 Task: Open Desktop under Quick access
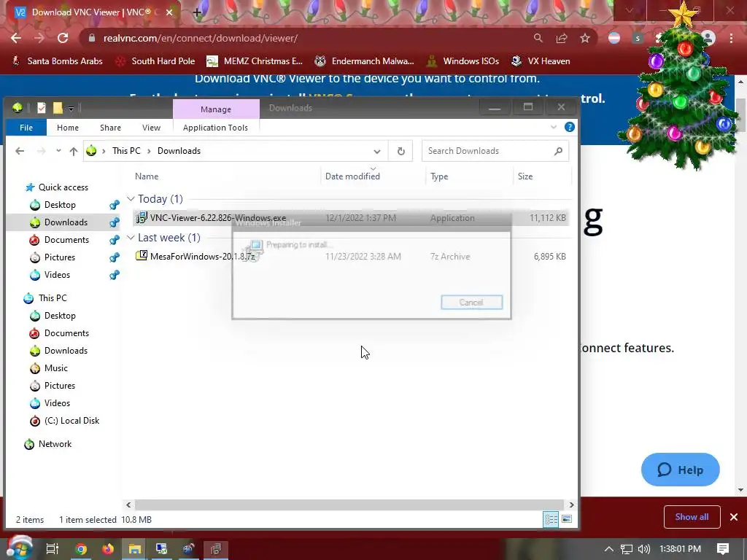[60, 205]
